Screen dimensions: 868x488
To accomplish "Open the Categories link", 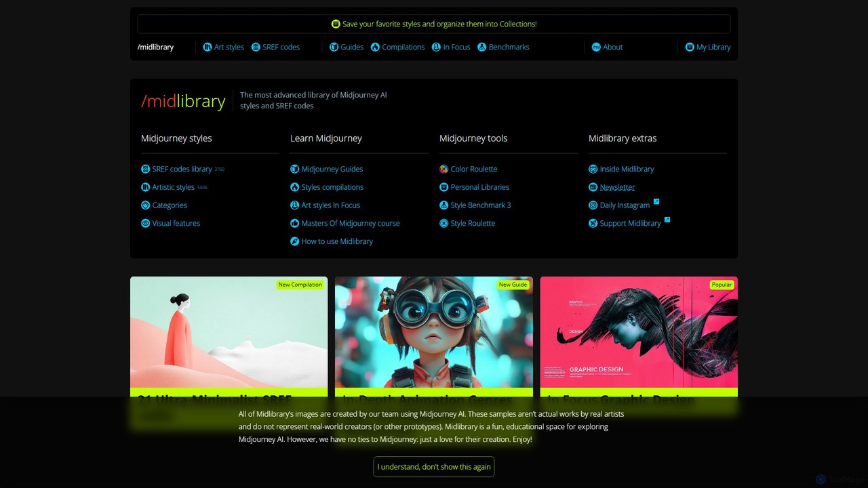I will click(170, 205).
